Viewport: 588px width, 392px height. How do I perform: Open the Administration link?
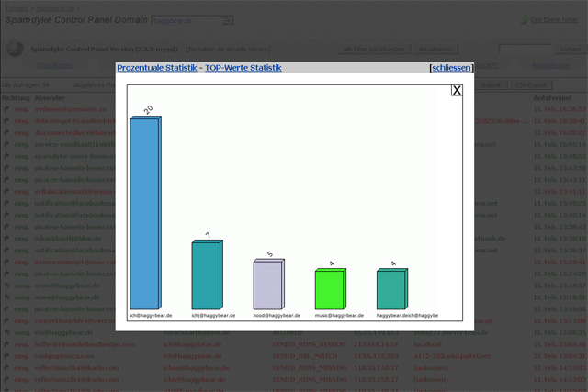coord(551,65)
